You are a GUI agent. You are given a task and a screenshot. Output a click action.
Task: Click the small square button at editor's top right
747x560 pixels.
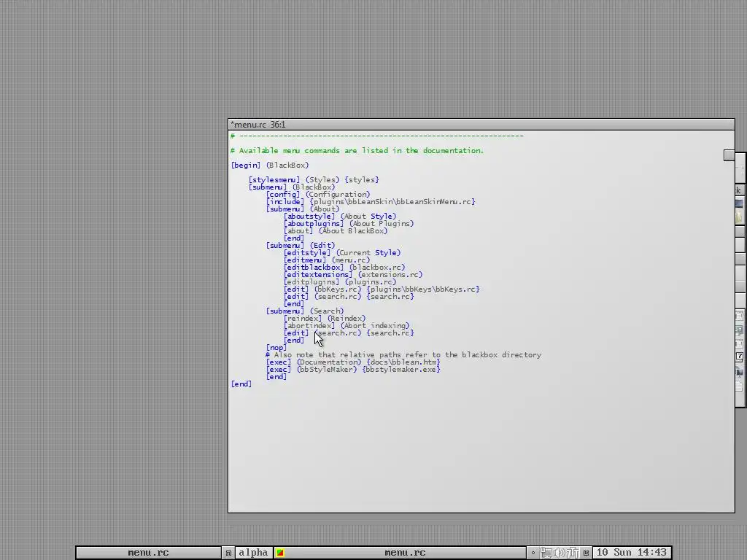tap(729, 155)
